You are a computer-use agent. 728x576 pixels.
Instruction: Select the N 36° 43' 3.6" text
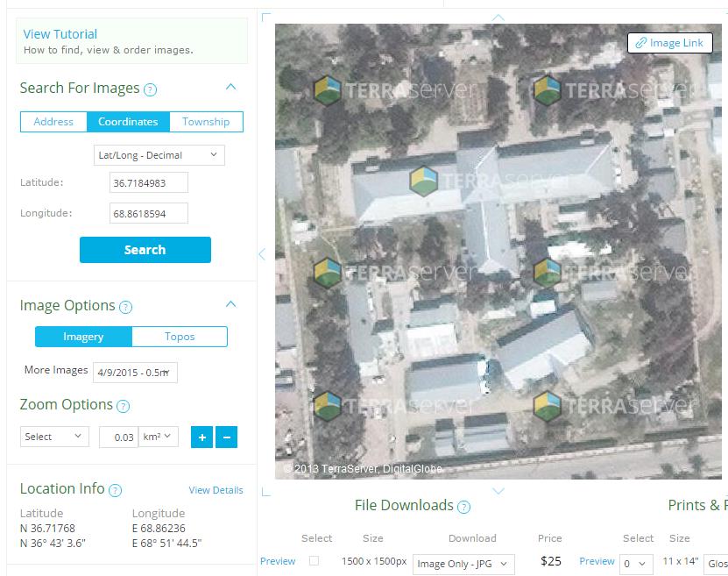pos(53,543)
